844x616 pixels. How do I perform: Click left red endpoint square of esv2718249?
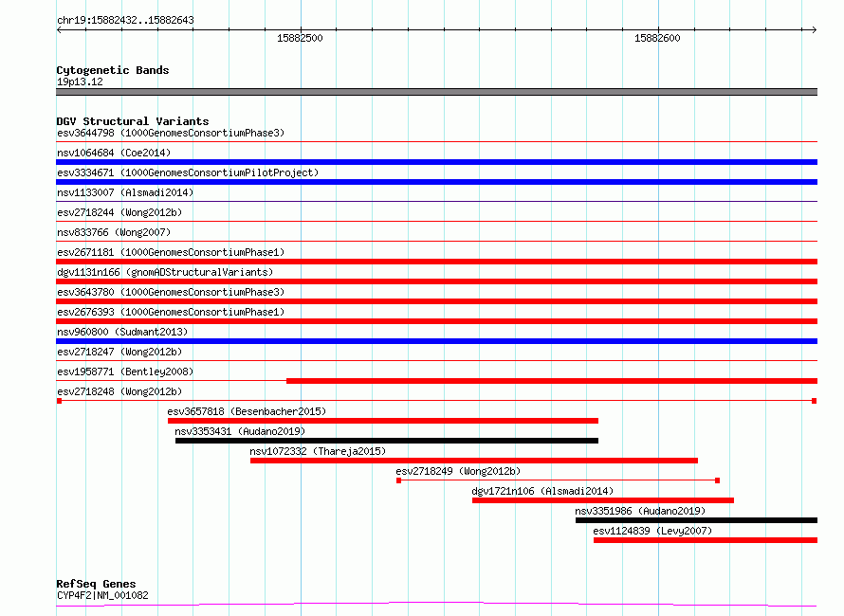tap(399, 480)
